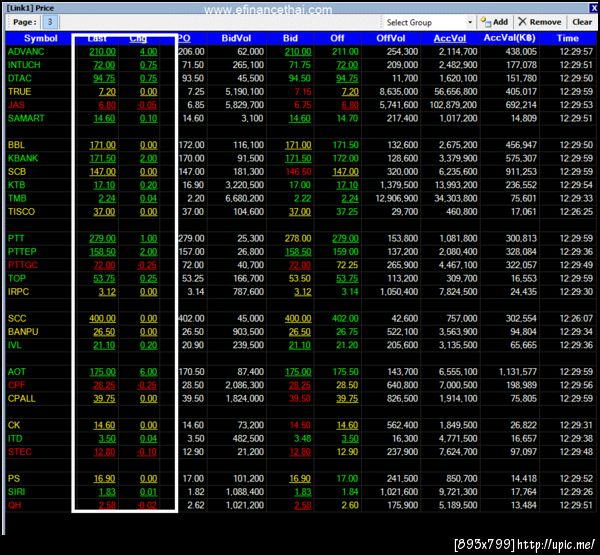Viewport: 600px width, 555px height.
Task: Click SIRI AccVol 9,721,300
Action: [458, 492]
